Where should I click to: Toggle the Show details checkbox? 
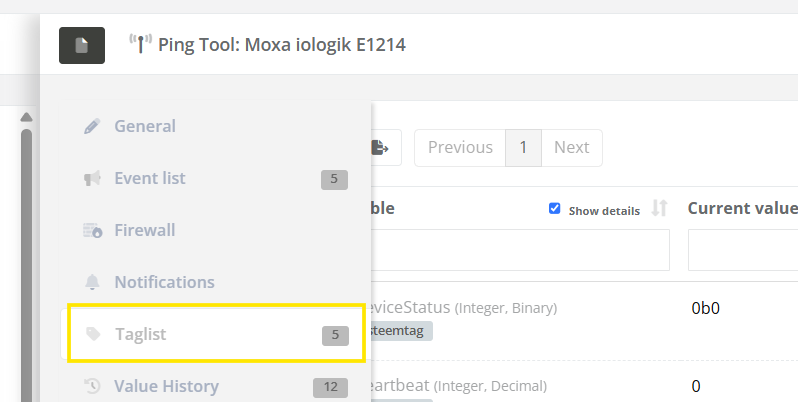[555, 209]
